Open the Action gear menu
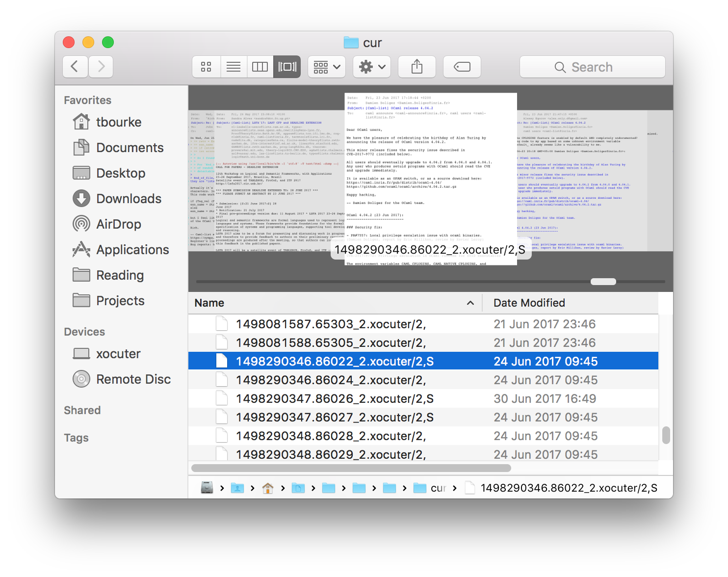 coord(372,67)
